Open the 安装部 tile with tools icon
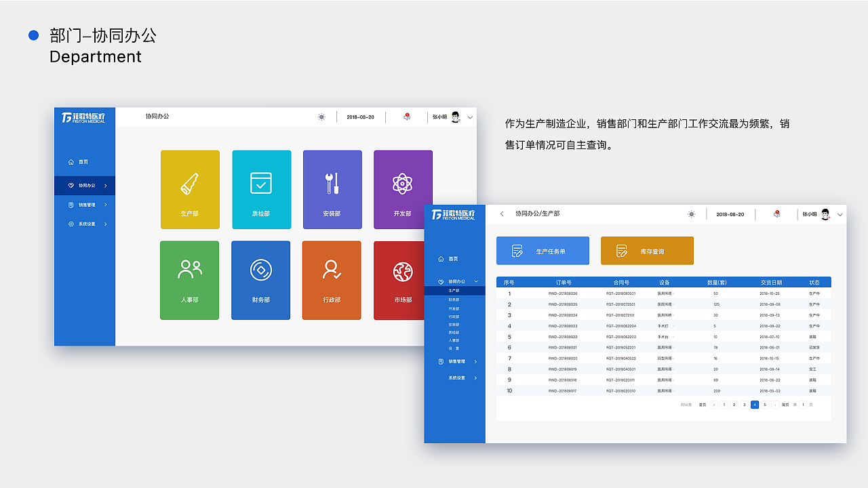 (x=332, y=190)
